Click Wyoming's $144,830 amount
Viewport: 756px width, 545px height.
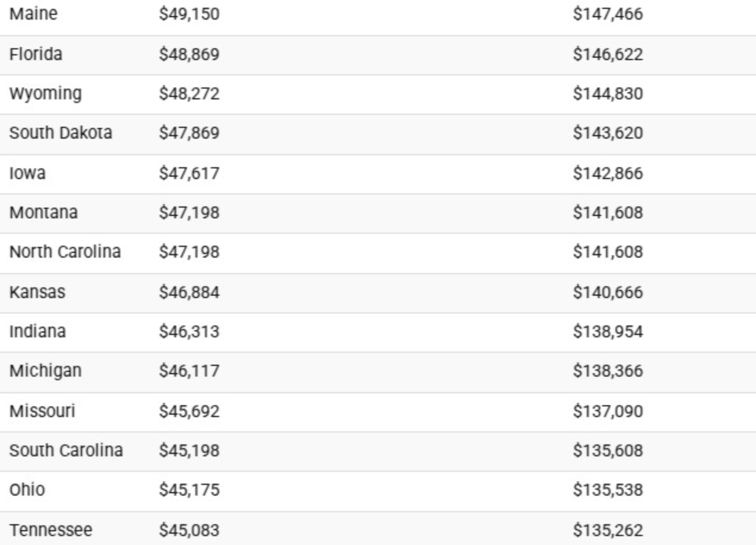[608, 93]
